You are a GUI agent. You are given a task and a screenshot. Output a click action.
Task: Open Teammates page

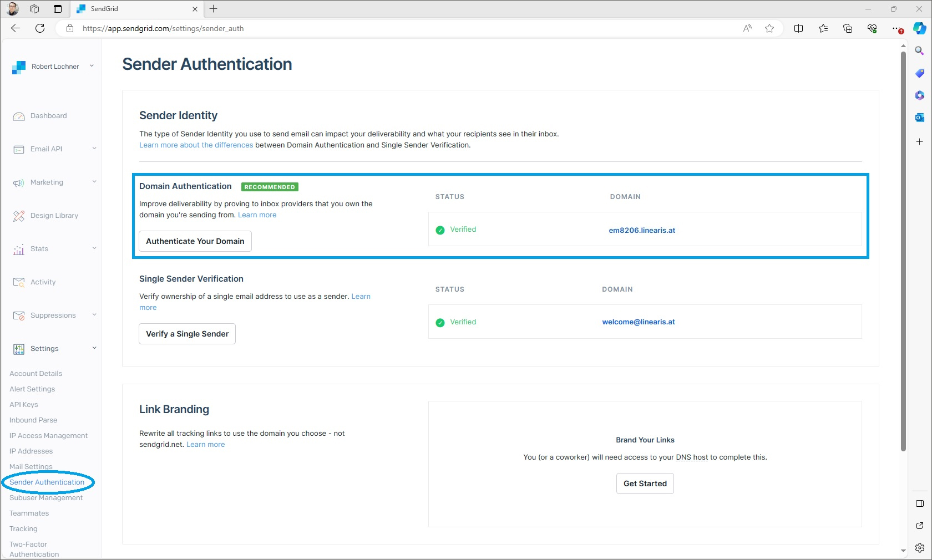[29, 513]
